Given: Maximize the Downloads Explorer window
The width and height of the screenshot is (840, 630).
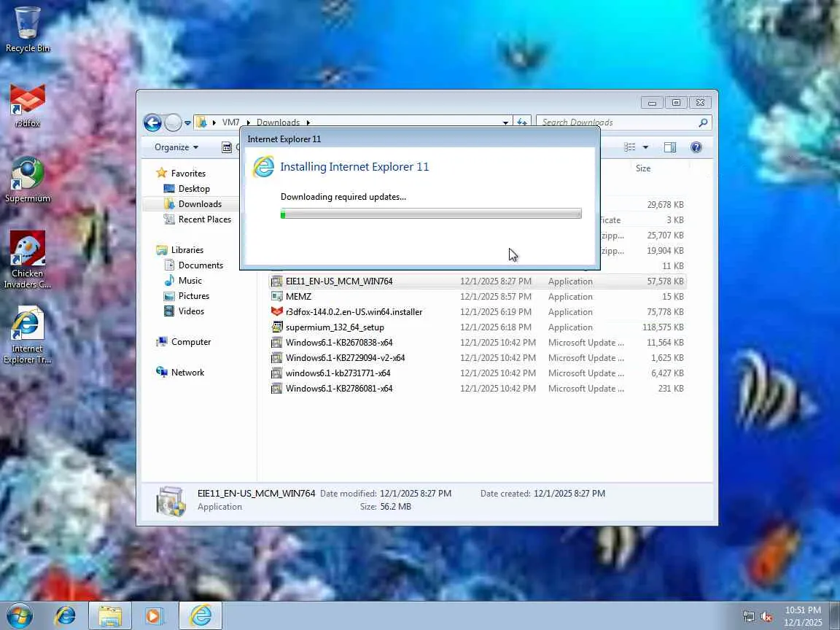Looking at the screenshot, I should (676, 102).
